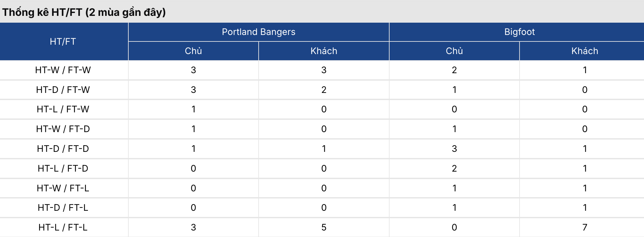Click Portland Bangers Chủ column header
This screenshot has width=644, height=237.
(x=193, y=51)
